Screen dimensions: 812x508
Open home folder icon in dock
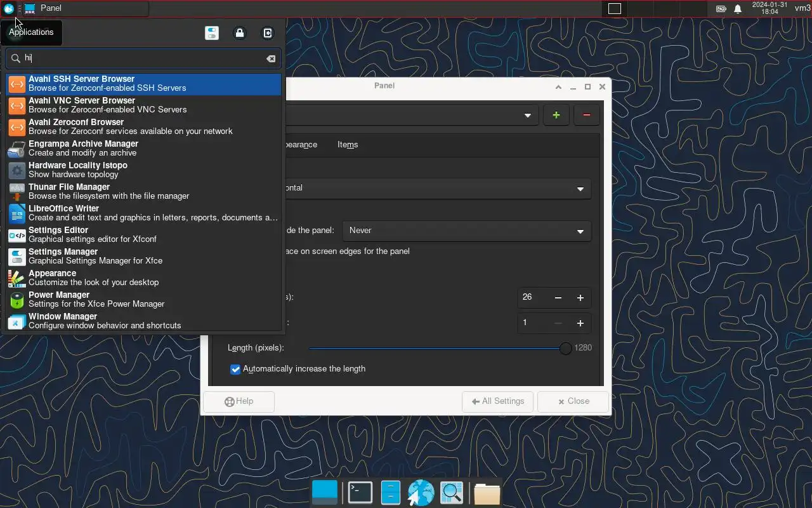(487, 493)
